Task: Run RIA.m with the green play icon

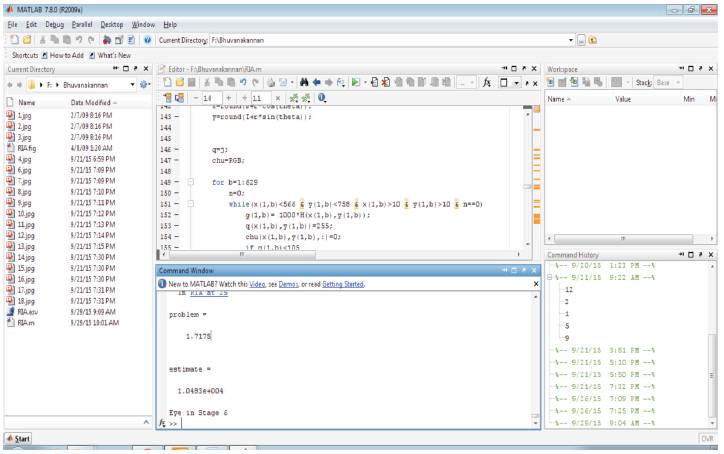Action: tap(355, 83)
